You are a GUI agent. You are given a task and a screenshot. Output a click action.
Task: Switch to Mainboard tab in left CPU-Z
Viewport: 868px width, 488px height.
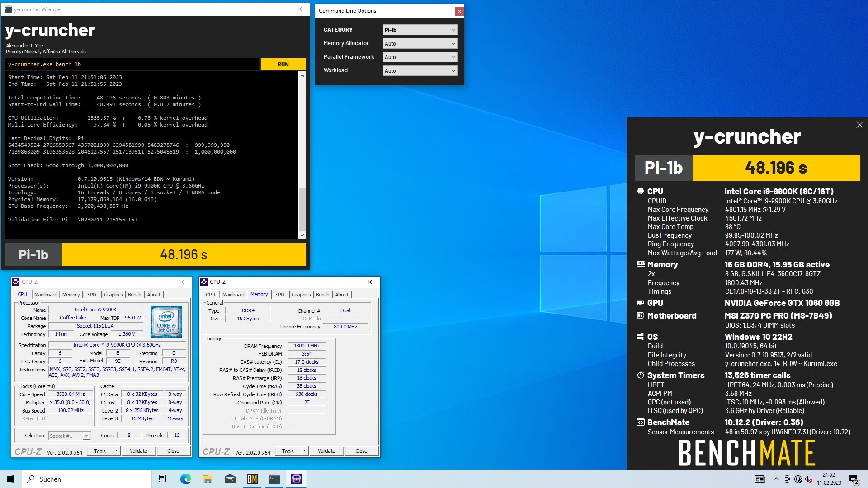[46, 295]
